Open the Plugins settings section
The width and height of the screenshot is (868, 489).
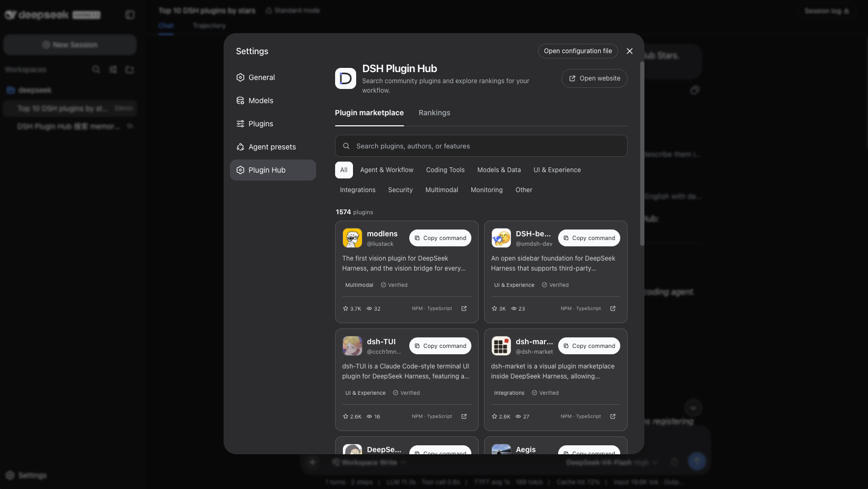(272, 124)
